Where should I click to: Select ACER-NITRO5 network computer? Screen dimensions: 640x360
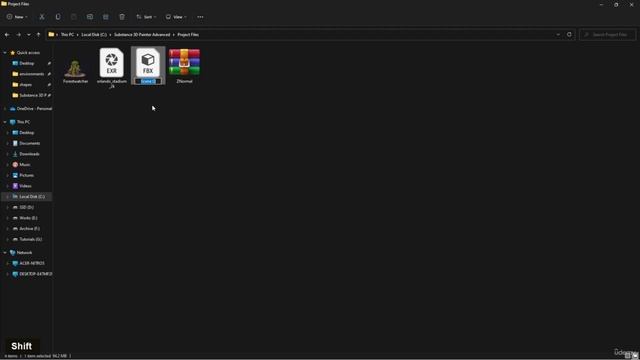32,263
